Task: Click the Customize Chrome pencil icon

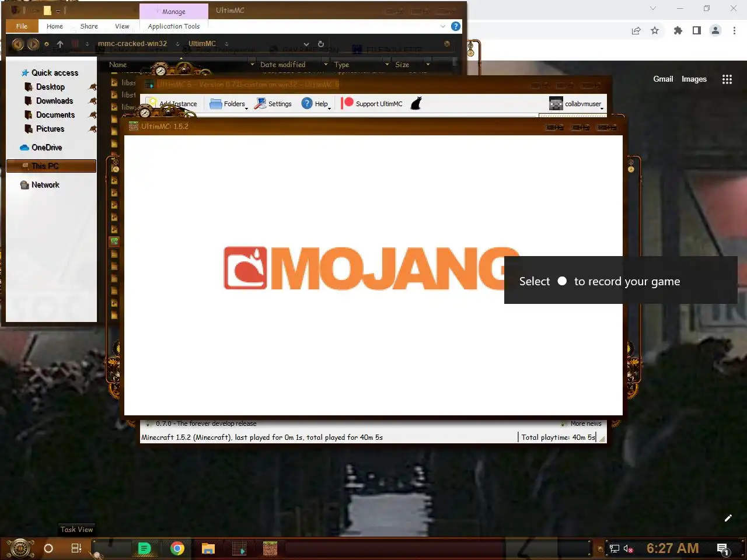Action: (728, 518)
